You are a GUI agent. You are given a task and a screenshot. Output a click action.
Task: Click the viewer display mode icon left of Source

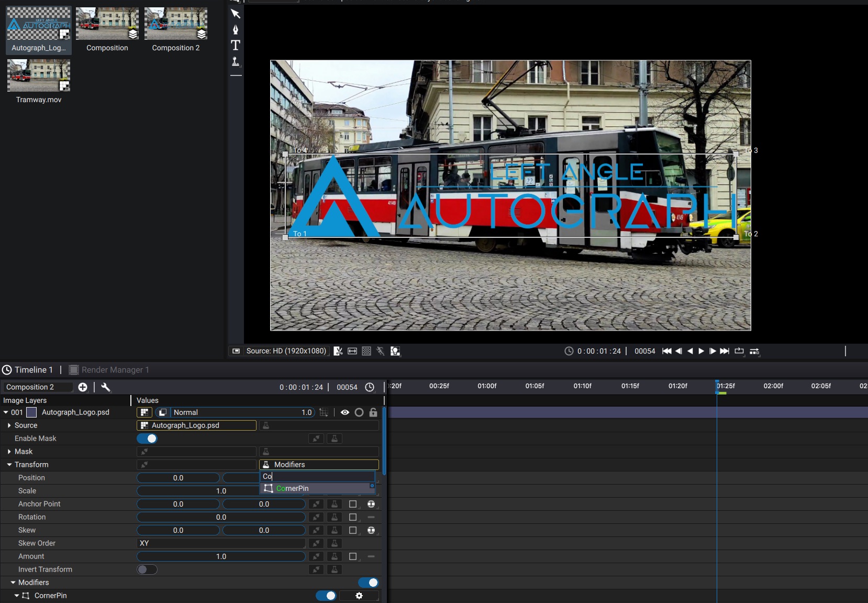(236, 351)
